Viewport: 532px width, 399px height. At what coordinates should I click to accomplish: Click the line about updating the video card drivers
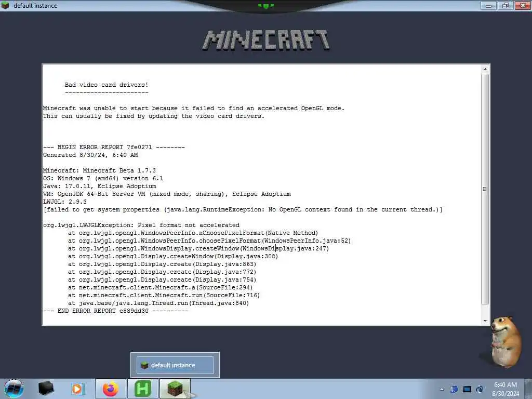154,116
